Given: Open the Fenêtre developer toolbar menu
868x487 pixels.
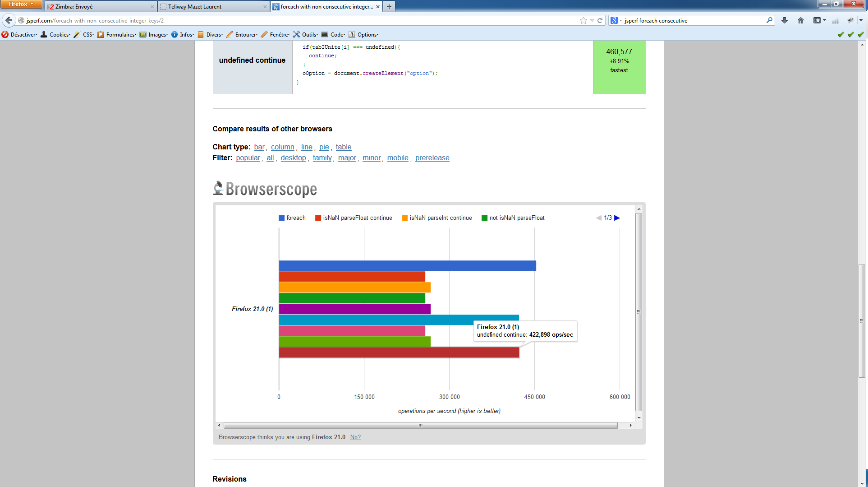Looking at the screenshot, I should point(276,34).
